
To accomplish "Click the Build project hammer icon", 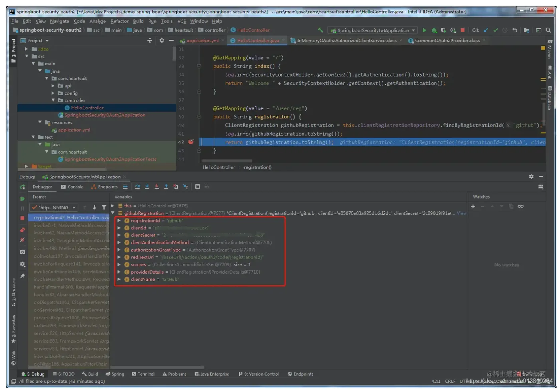I will [x=320, y=30].
